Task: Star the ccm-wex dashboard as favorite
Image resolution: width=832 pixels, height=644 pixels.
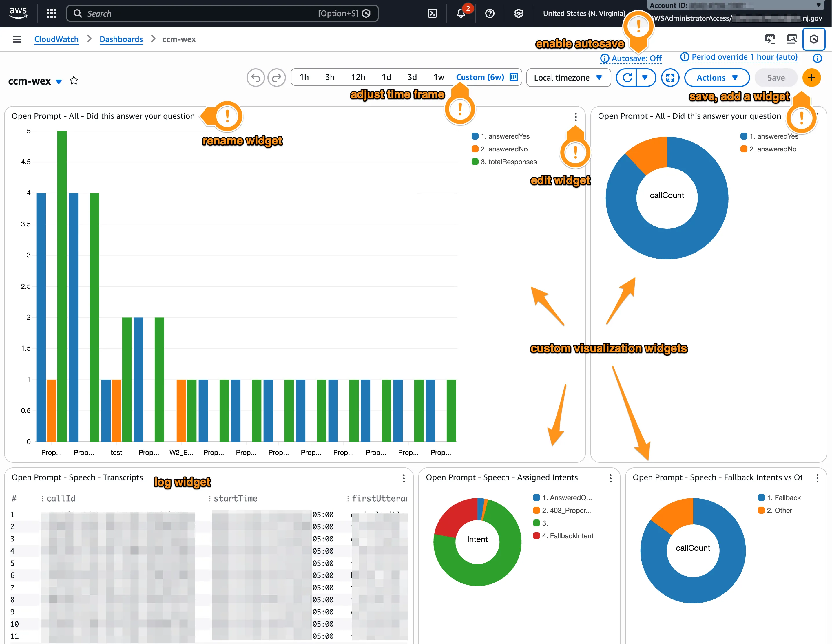Action: pos(74,81)
